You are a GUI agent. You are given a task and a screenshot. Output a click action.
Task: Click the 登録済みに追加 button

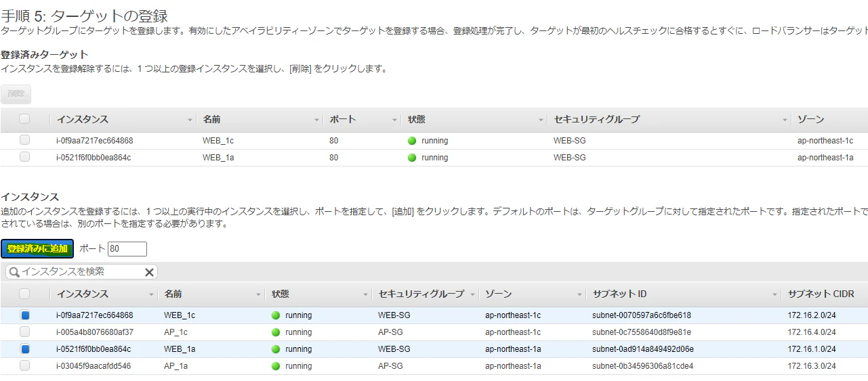37,249
